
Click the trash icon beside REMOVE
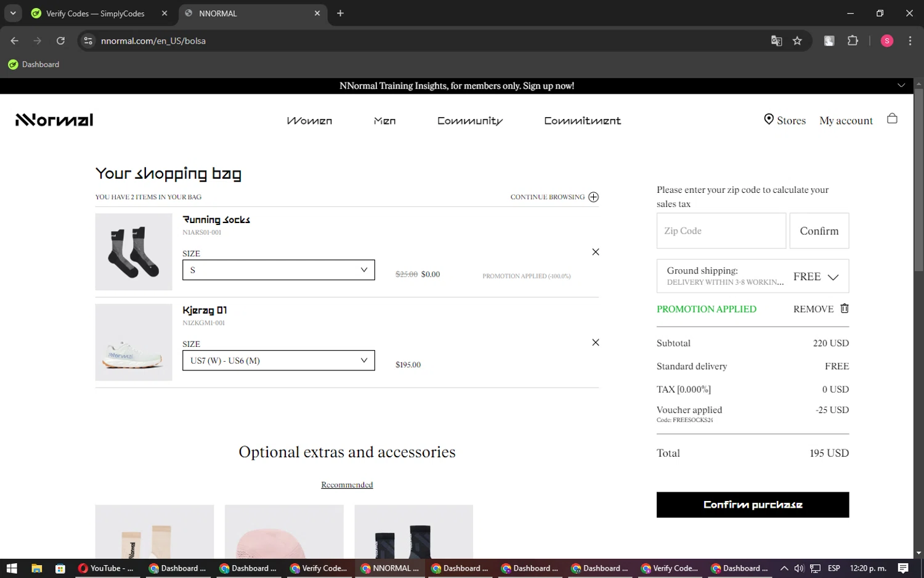pyautogui.click(x=845, y=308)
